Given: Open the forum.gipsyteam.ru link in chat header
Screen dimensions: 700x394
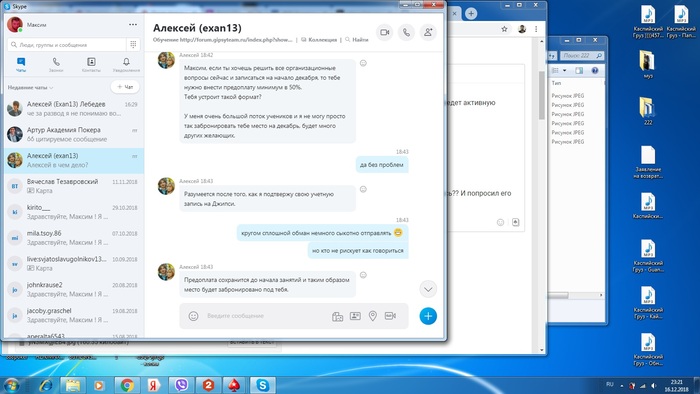Looking at the screenshot, I should pyautogui.click(x=236, y=40).
